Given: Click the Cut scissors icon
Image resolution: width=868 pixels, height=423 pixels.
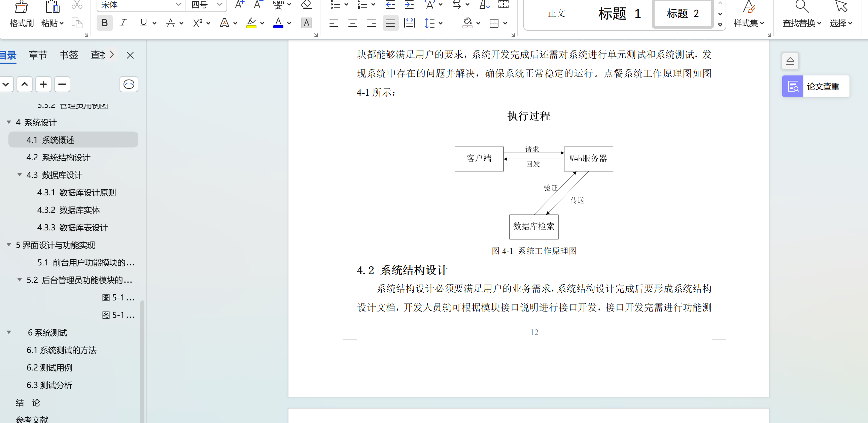Looking at the screenshot, I should coord(77,5).
